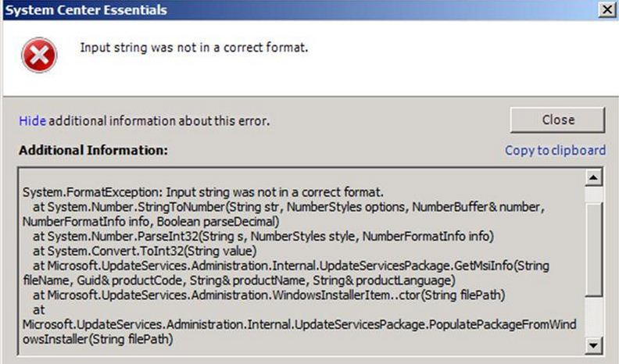Image resolution: width=619 pixels, height=364 pixels.
Task: Click the scrollbar down arrow
Action: click(594, 344)
